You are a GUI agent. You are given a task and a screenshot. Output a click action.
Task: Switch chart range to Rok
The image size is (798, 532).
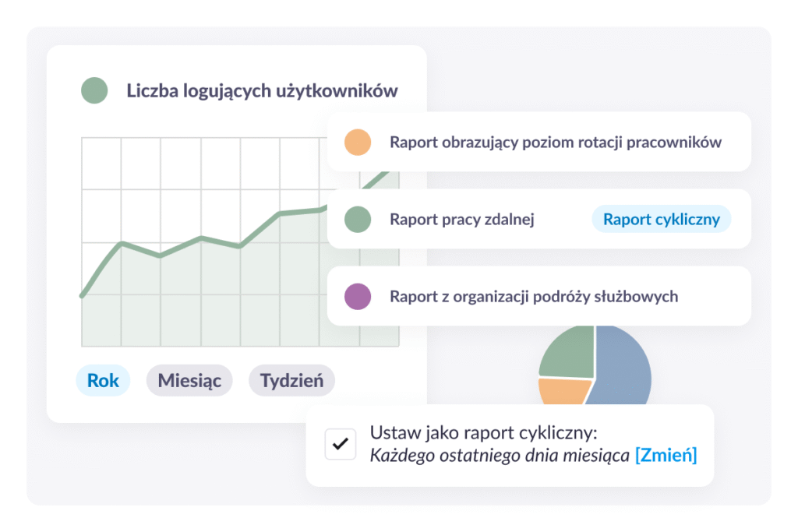tap(103, 381)
